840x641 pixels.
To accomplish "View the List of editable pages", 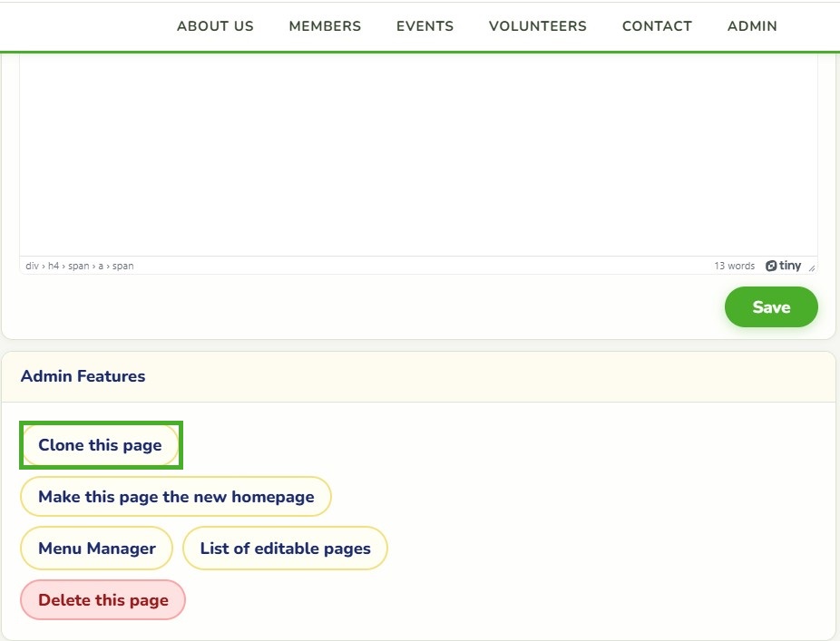I will click(x=285, y=548).
